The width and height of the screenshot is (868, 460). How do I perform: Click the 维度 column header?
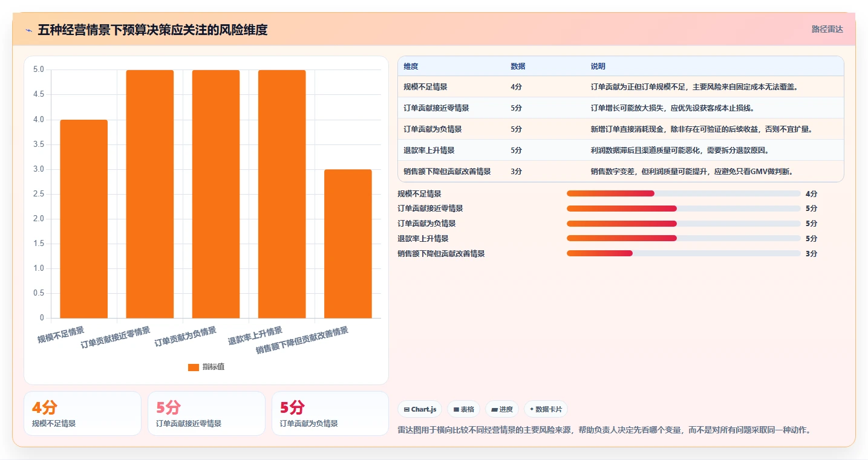click(411, 66)
